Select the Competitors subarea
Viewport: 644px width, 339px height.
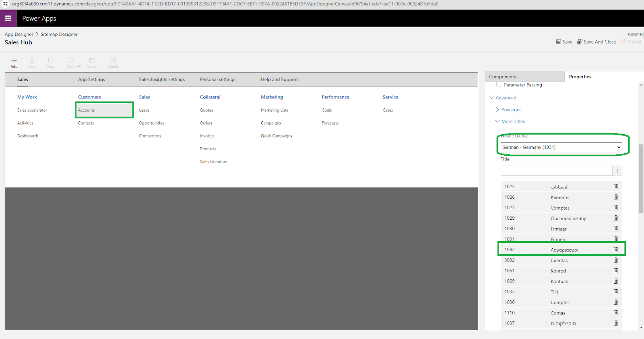150,136
